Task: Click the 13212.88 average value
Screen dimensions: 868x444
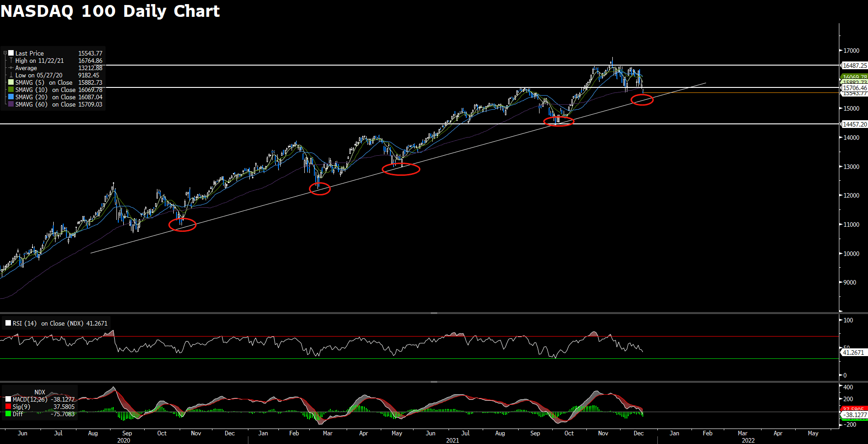Action: 90,68
